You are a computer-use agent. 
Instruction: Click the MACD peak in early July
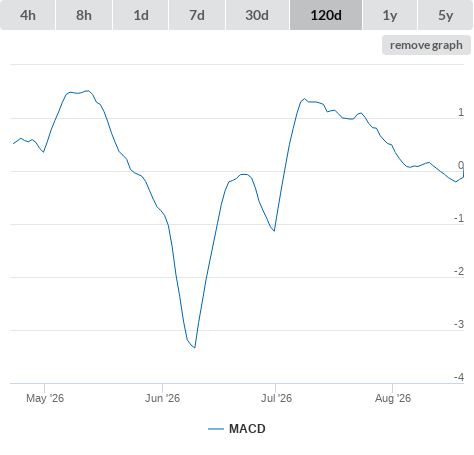point(304,99)
